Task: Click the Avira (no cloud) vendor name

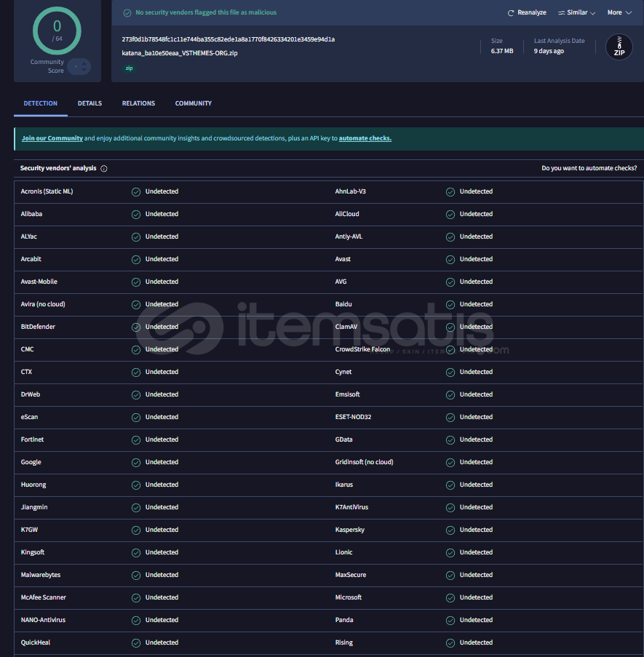Action: [x=43, y=304]
